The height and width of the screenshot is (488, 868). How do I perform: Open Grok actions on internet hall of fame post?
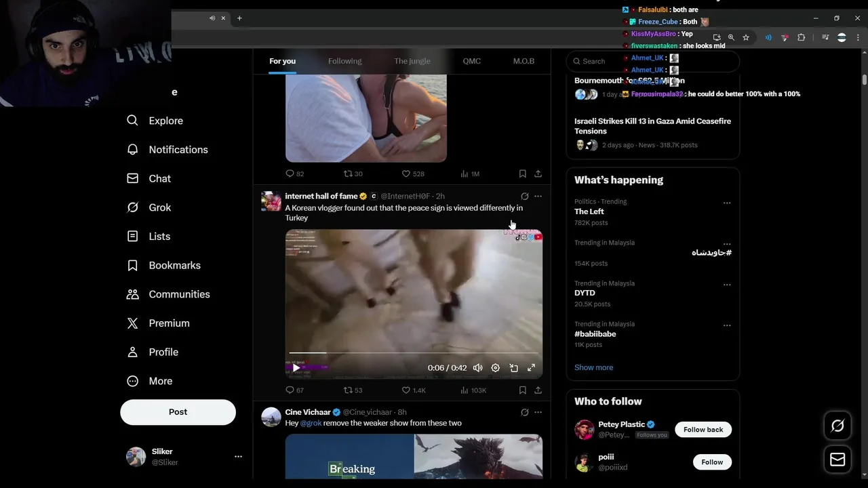tap(524, 197)
